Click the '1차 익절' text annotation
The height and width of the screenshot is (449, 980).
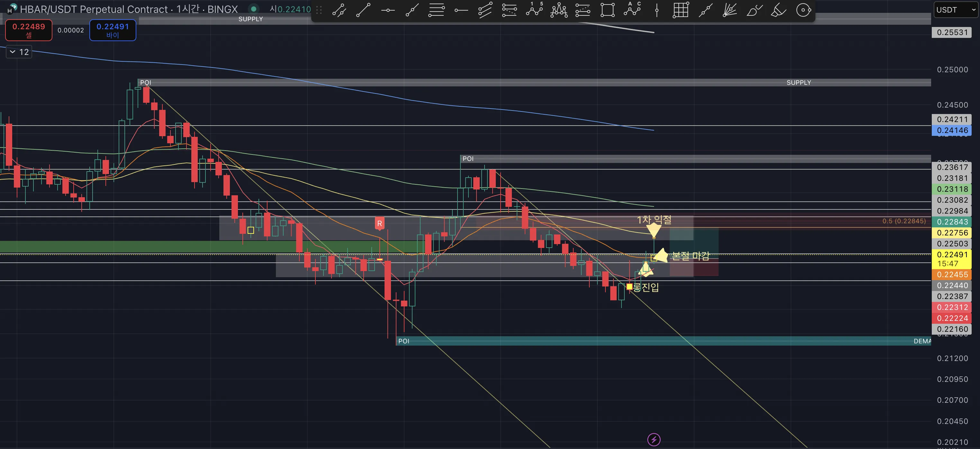pyautogui.click(x=654, y=220)
